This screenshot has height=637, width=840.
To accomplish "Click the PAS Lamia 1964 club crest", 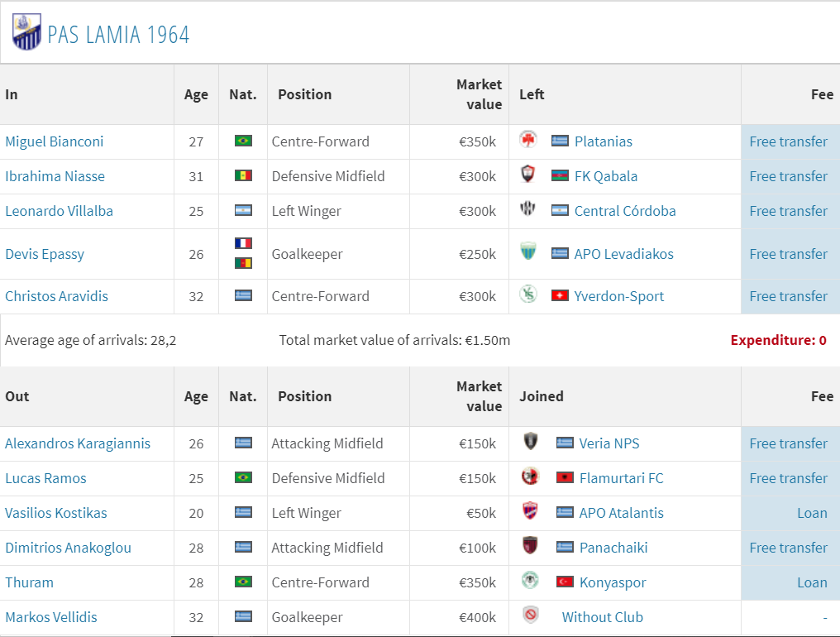I will tap(26, 32).
